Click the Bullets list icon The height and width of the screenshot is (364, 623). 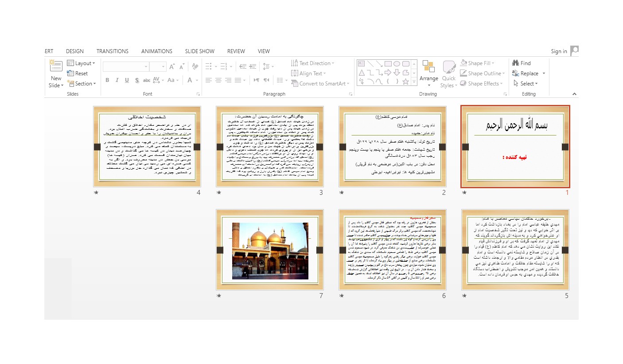tap(209, 66)
